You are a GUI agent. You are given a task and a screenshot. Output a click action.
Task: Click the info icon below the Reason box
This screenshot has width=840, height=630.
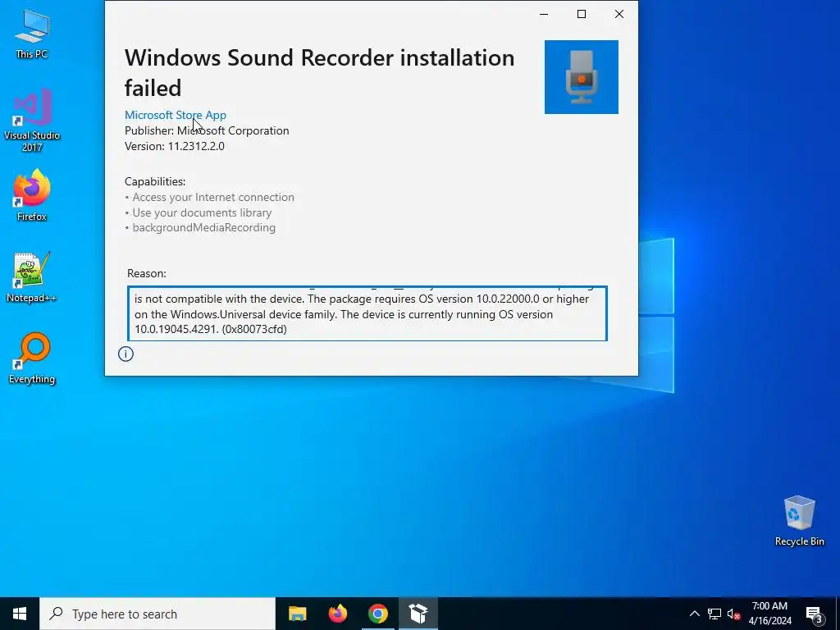pos(126,354)
